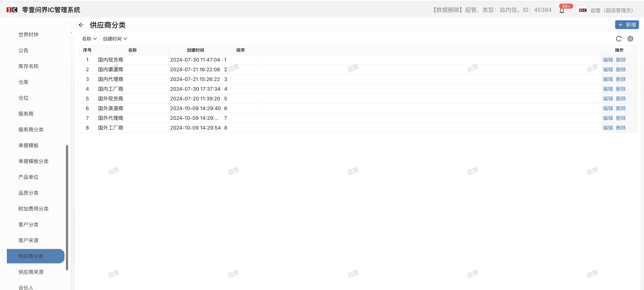Click the user avatar icon
644x290 pixels.
point(583,10)
